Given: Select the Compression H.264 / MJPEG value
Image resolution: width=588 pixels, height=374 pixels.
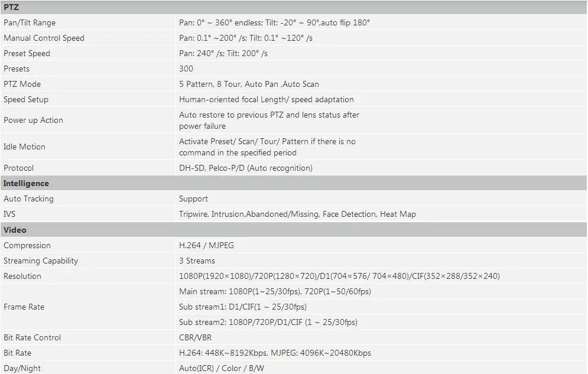Looking at the screenshot, I should point(206,245).
